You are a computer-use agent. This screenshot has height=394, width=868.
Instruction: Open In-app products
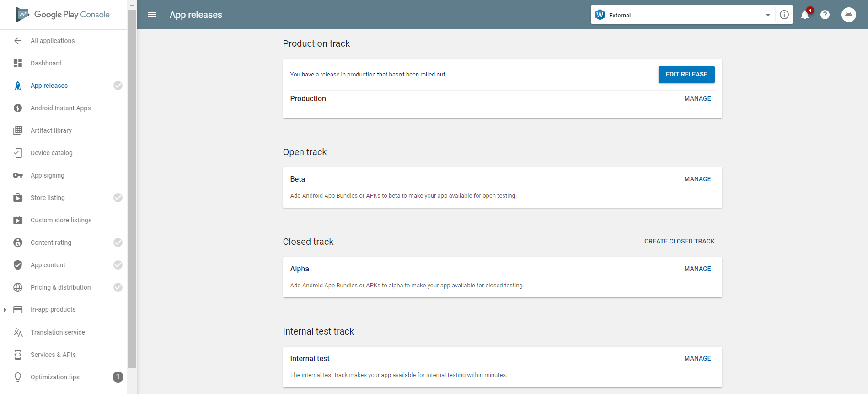(x=53, y=309)
